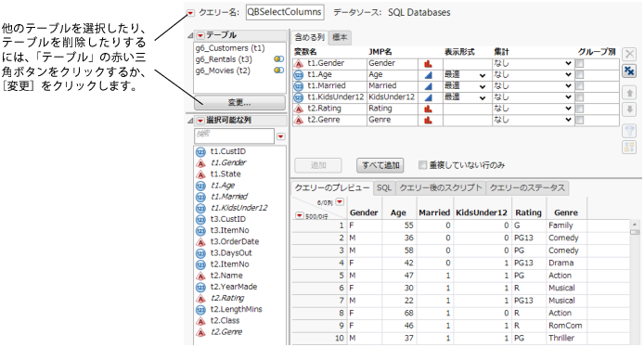This screenshot has width=644, height=347.
Task: Click the move column down arrow icon
Action: pos(629,109)
